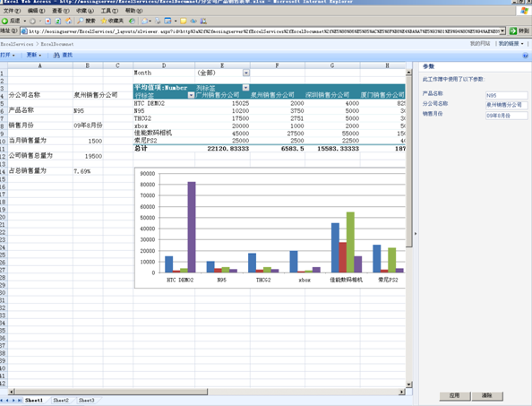The width and height of the screenshot is (532, 406).
Task: Click the 清除 (Clear) button
Action: 487,396
